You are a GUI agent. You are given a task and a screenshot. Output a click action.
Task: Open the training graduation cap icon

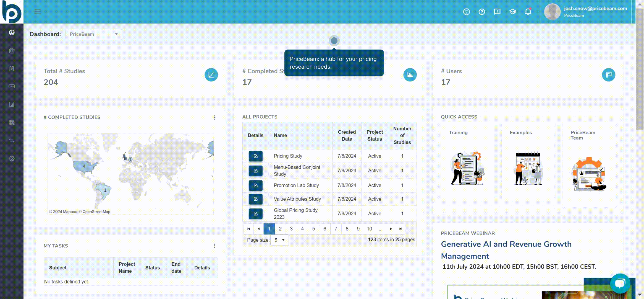click(x=513, y=12)
